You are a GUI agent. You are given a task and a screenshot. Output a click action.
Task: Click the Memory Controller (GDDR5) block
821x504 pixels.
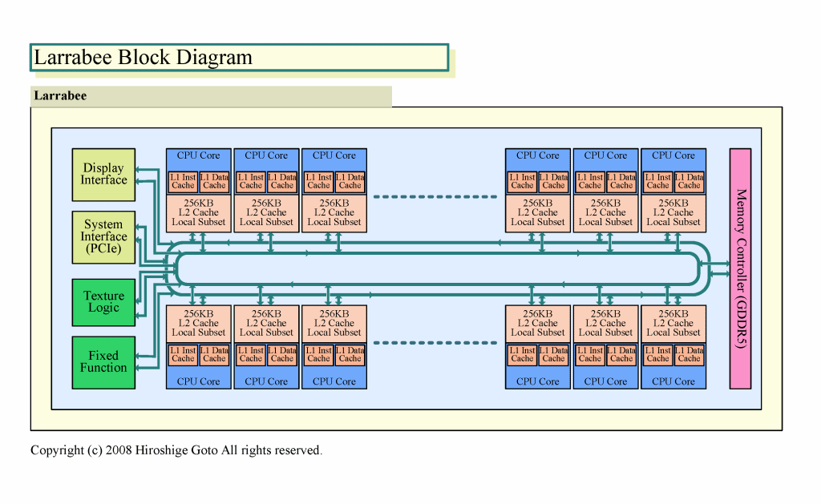click(x=740, y=268)
